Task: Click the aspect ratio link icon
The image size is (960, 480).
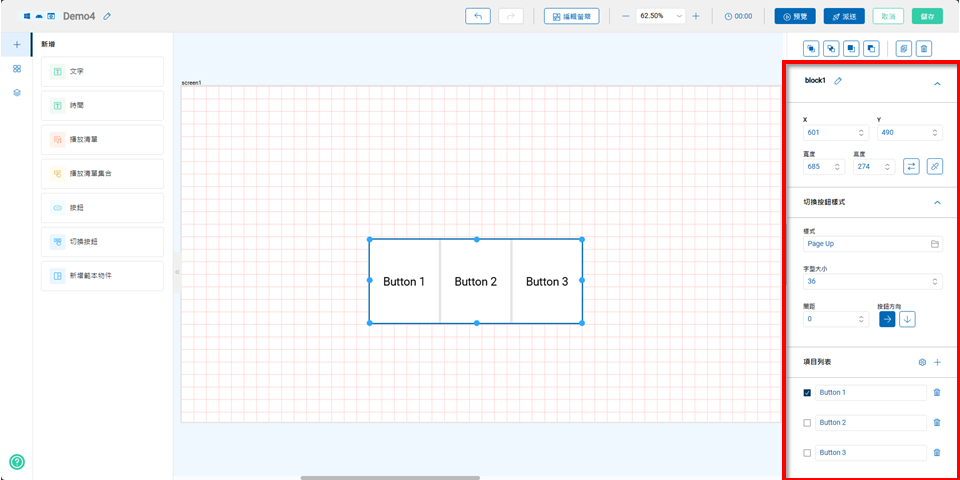Action: [934, 166]
